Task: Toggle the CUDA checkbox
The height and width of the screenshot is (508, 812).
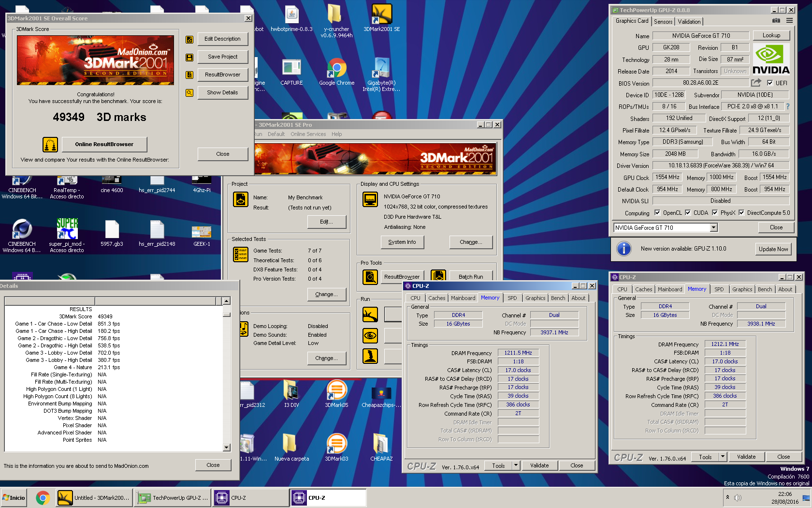Action: click(688, 212)
